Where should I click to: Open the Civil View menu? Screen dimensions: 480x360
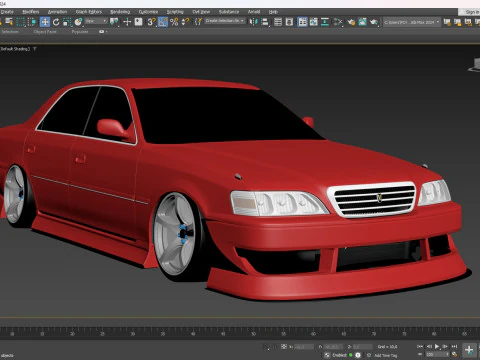[x=201, y=12]
